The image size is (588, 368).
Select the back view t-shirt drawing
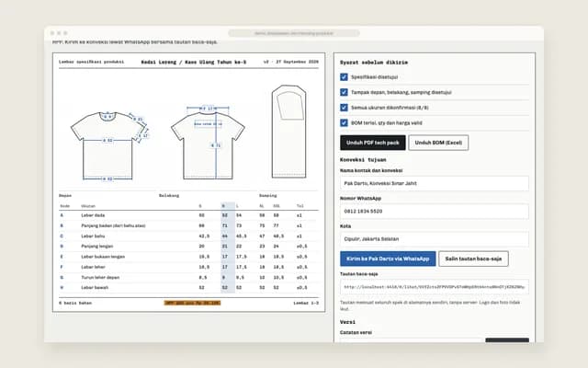208,143
